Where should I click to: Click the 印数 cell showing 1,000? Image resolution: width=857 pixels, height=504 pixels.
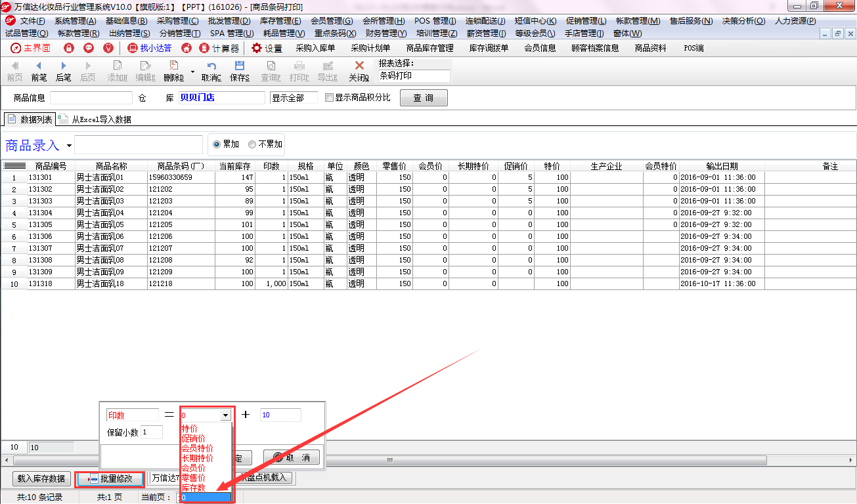click(x=271, y=283)
